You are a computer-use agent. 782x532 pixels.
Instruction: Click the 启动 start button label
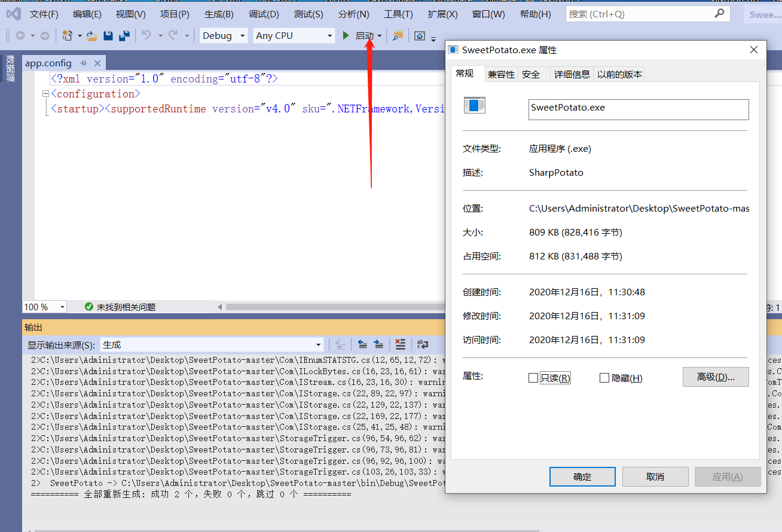[364, 36]
